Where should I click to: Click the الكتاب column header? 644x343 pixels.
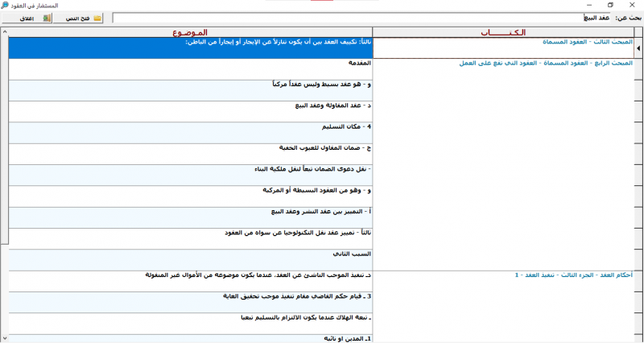tap(503, 32)
